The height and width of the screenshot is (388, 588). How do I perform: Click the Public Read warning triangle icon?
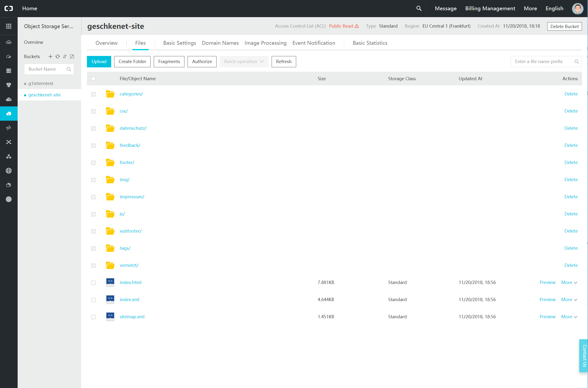357,26
